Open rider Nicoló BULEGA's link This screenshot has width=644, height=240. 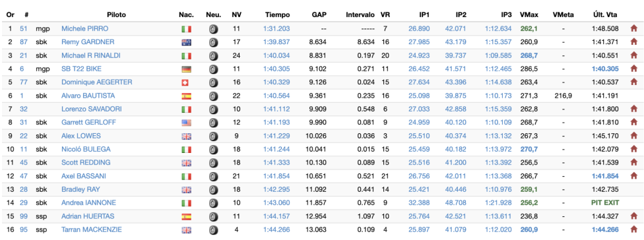86,149
